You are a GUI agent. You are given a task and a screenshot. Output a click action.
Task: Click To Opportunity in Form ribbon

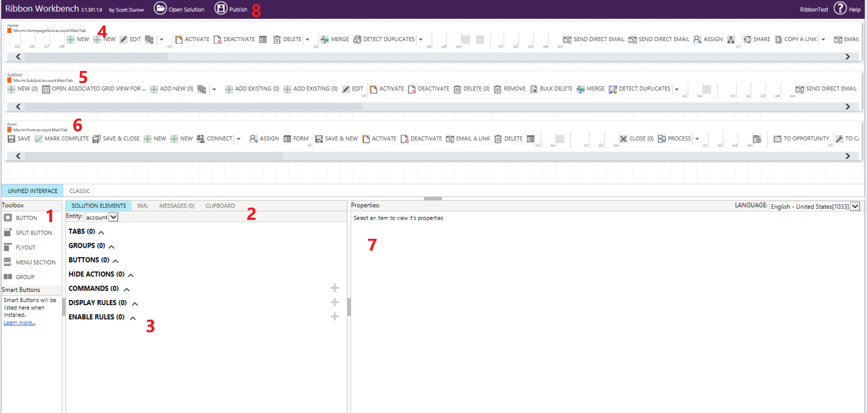coord(801,139)
